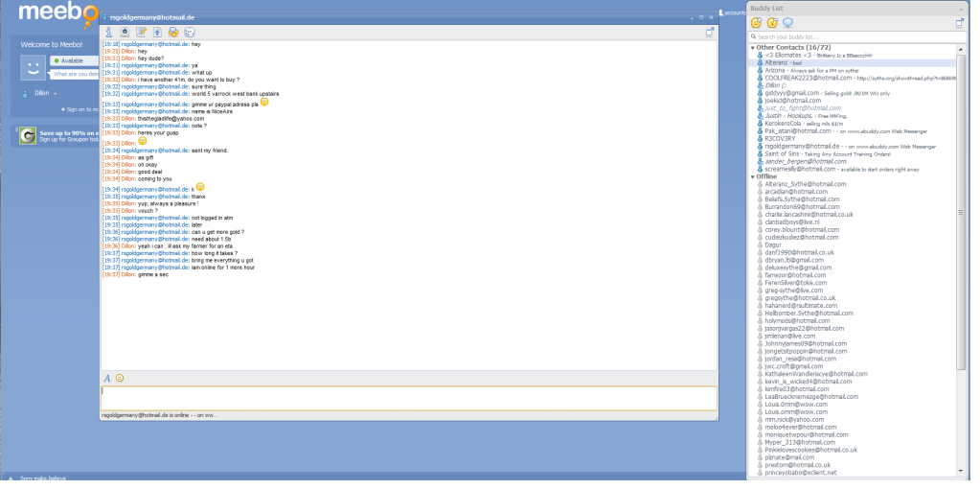Click the message typing box
The width and height of the screenshot is (980, 489).
pyautogui.click(x=409, y=398)
